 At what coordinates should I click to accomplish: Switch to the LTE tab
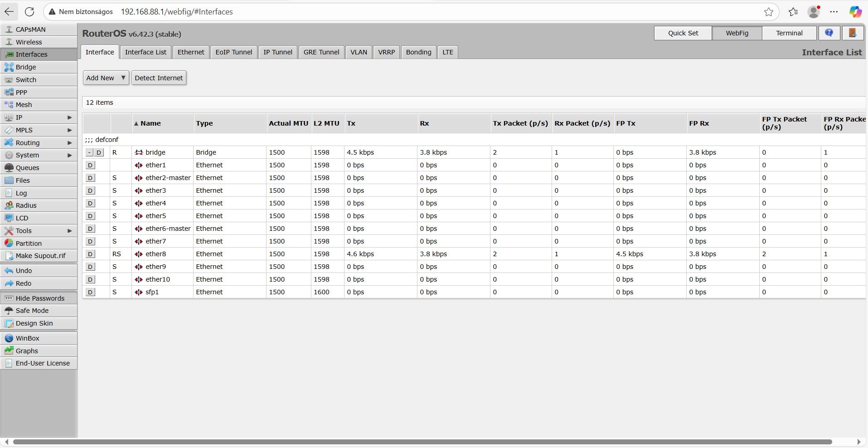(x=448, y=52)
